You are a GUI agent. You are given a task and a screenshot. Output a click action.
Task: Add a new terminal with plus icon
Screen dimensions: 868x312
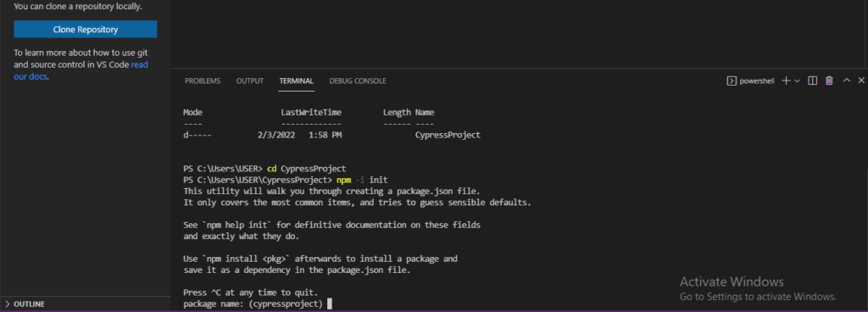click(786, 81)
